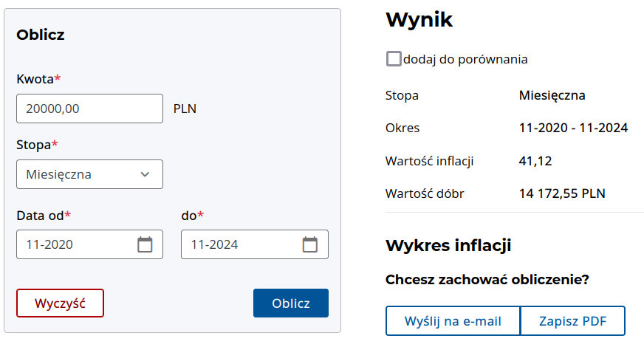
Task: Click the 11-2024 end date text
Action: click(214, 244)
